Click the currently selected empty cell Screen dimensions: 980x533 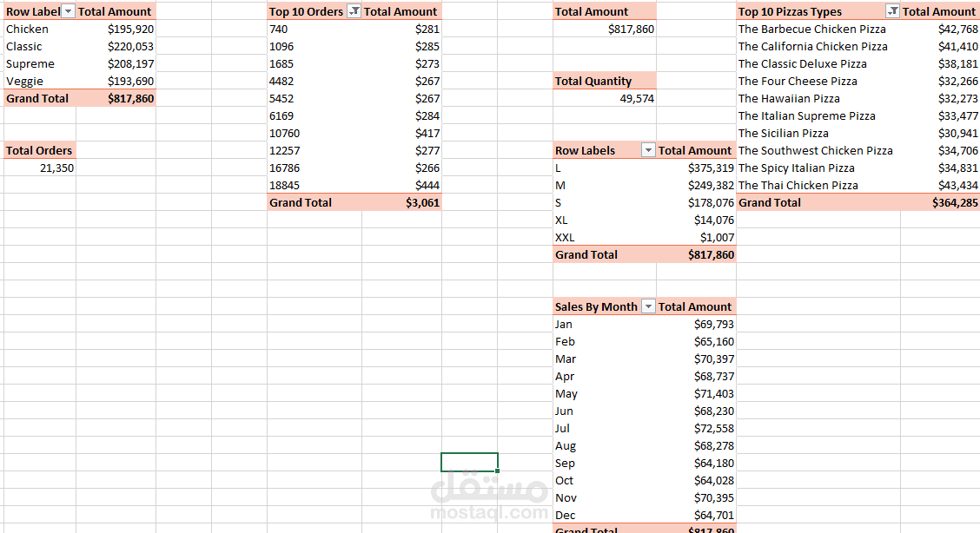click(x=469, y=463)
